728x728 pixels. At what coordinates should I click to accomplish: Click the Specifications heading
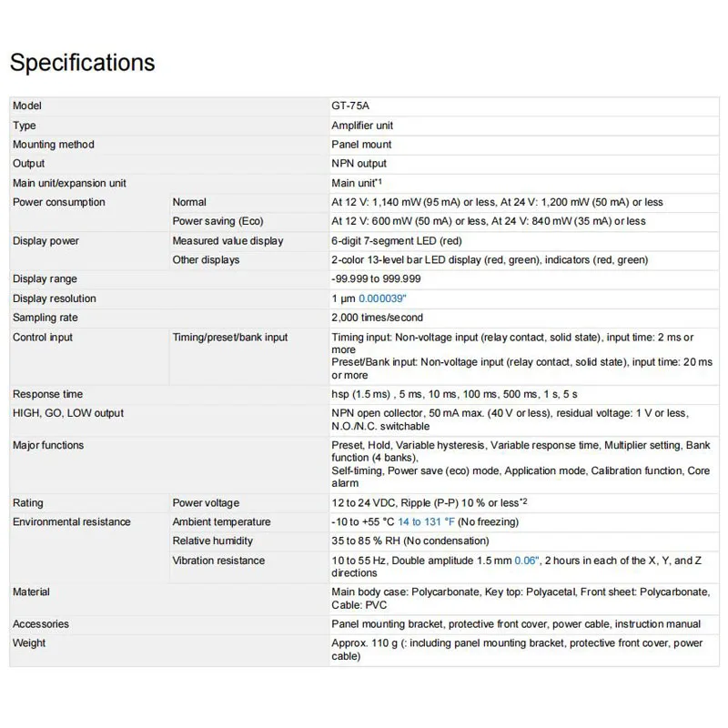82,63
